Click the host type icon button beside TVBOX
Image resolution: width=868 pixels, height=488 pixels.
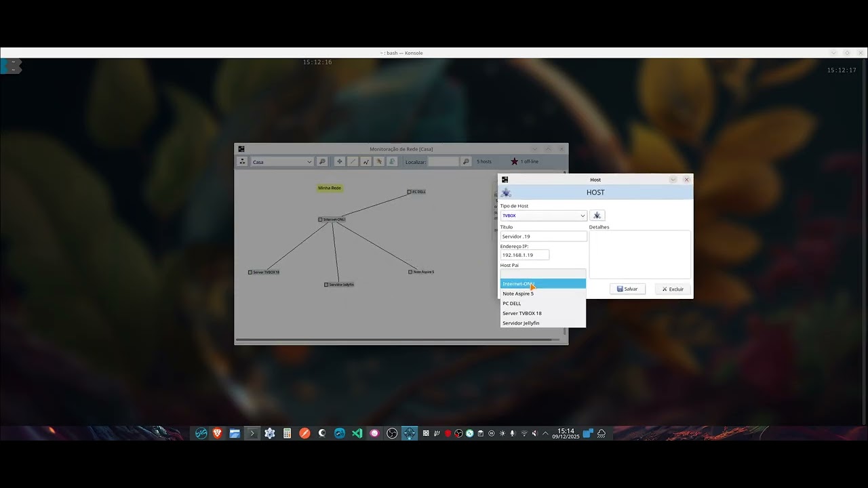click(597, 216)
